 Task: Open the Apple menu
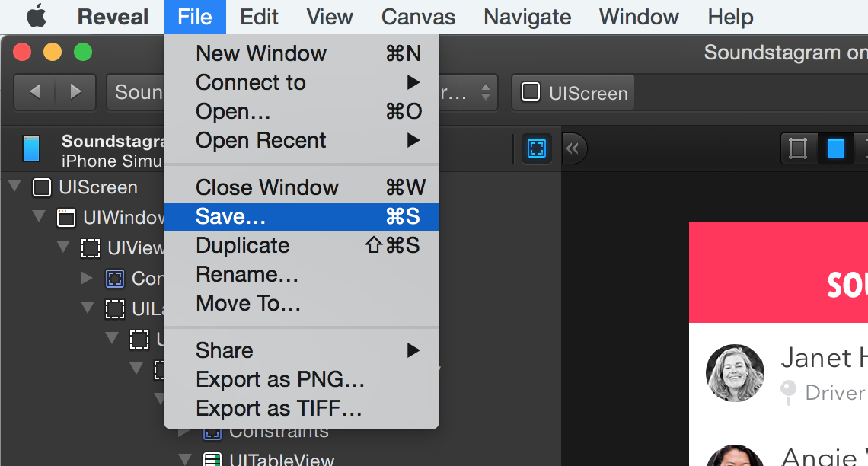tap(37, 17)
